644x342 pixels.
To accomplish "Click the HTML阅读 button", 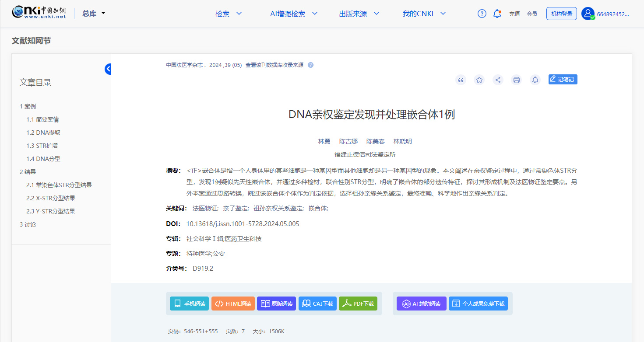I will pyautogui.click(x=233, y=304).
